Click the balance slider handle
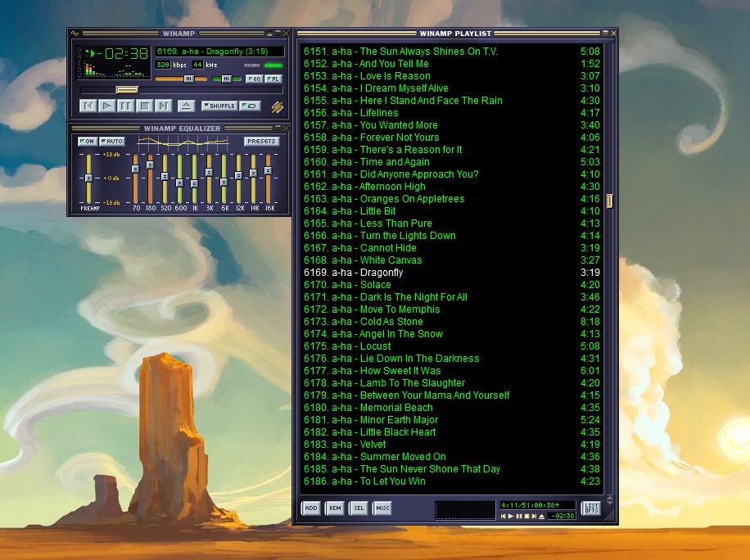This screenshot has height=560, width=750. click(x=226, y=79)
